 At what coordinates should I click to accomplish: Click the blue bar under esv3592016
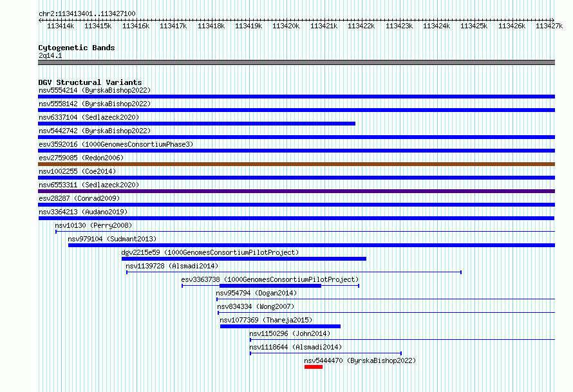click(x=296, y=151)
